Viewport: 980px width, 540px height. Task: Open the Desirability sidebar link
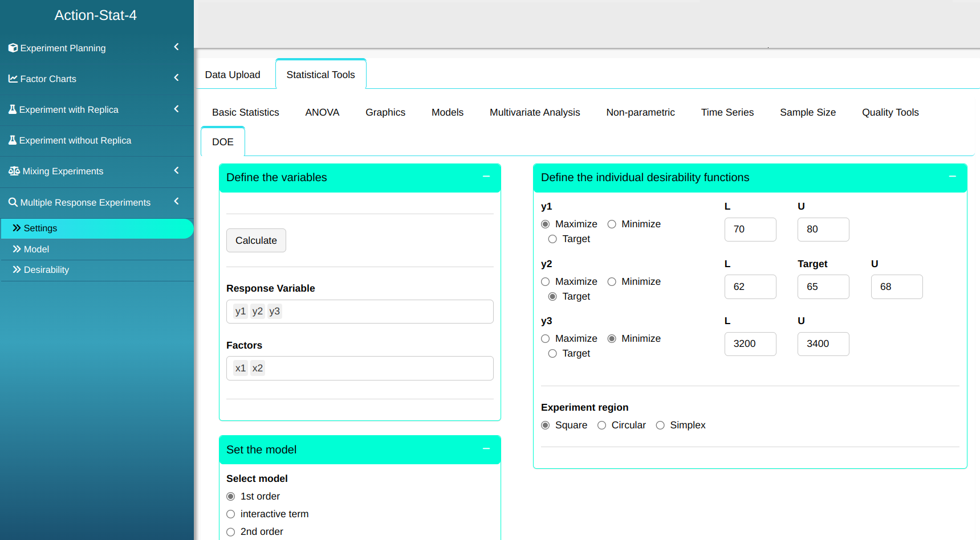click(46, 270)
